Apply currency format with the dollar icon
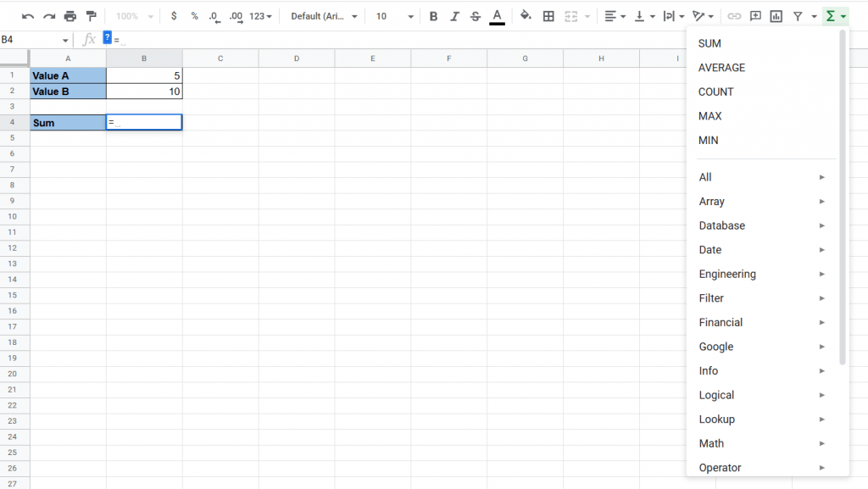 [174, 15]
